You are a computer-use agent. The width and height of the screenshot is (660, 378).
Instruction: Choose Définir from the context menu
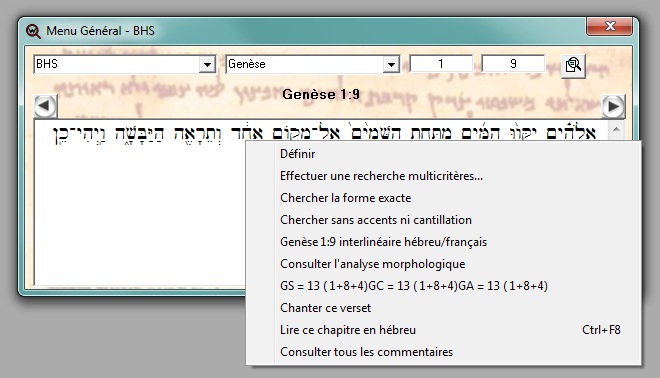(444, 154)
